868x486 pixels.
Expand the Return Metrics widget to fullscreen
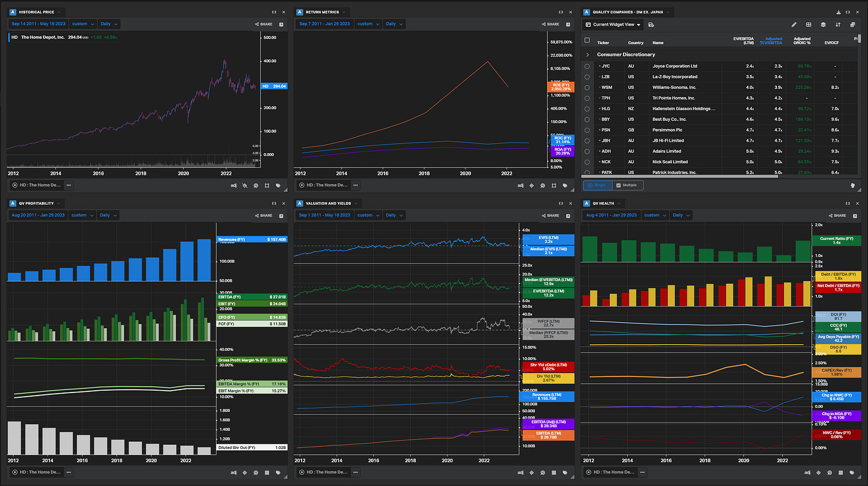click(560, 12)
